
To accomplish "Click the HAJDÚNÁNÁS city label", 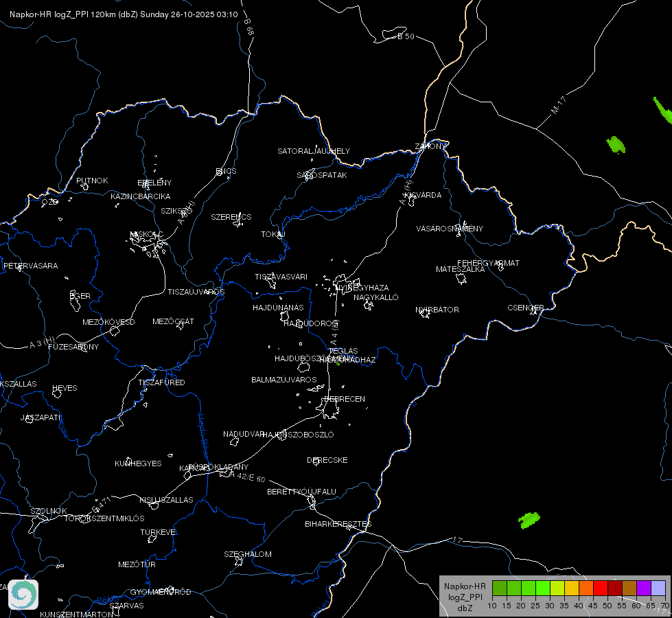I will click(x=278, y=308).
